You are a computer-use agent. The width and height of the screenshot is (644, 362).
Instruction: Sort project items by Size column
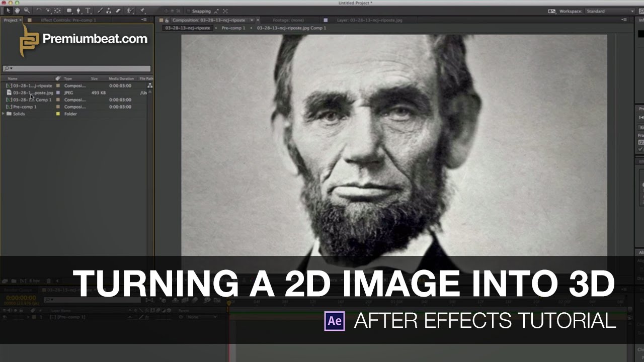click(x=94, y=79)
